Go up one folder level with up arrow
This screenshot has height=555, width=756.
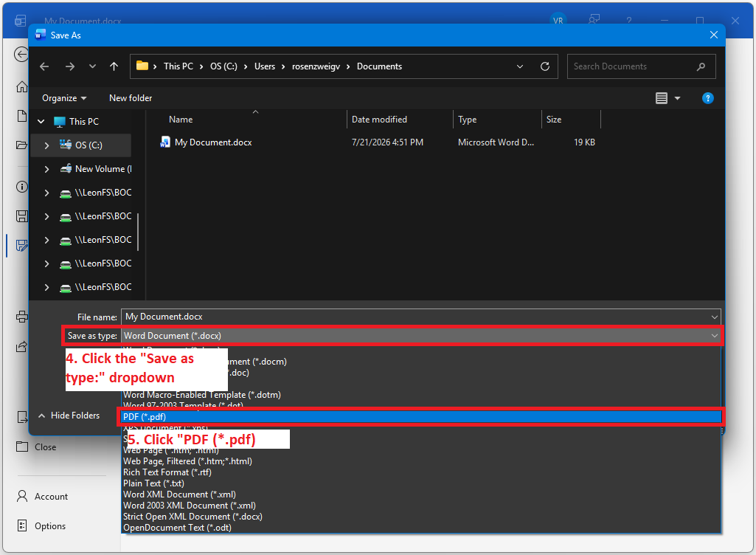114,66
